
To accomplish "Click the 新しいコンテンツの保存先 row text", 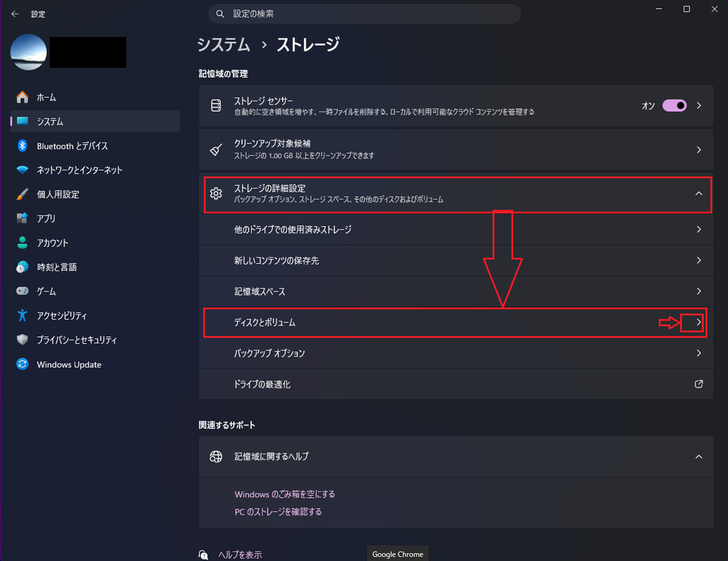I will (277, 260).
